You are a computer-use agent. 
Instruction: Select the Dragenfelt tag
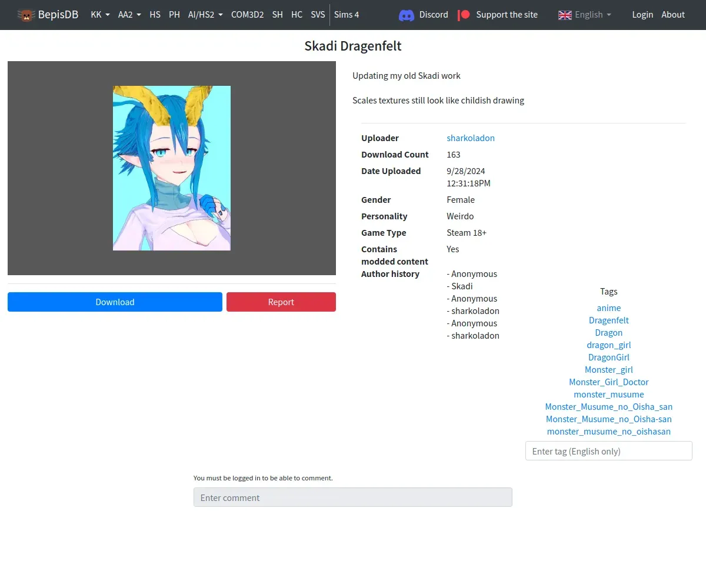609,320
